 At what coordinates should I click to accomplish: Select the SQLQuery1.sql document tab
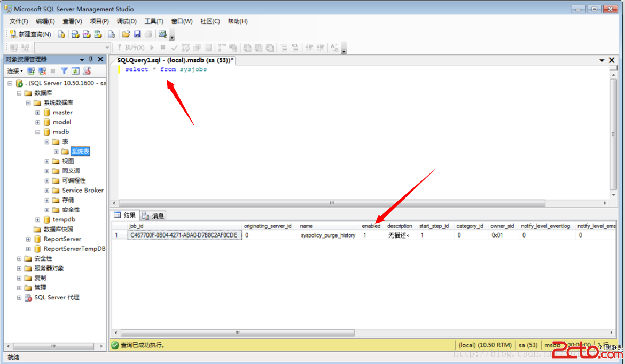click(x=175, y=60)
